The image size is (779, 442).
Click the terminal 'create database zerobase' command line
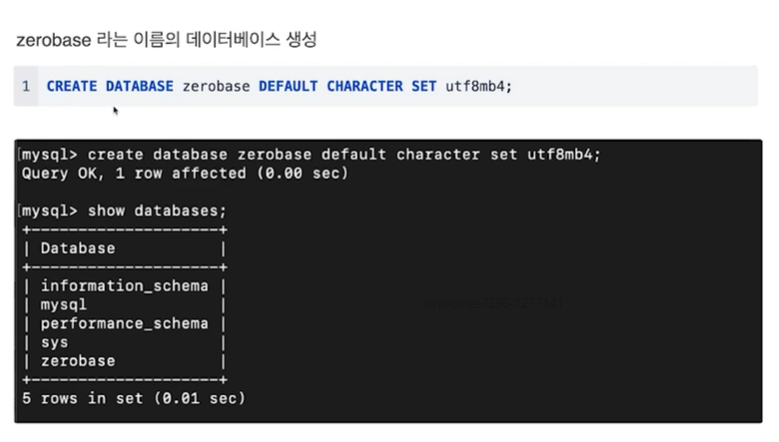[x=312, y=154]
